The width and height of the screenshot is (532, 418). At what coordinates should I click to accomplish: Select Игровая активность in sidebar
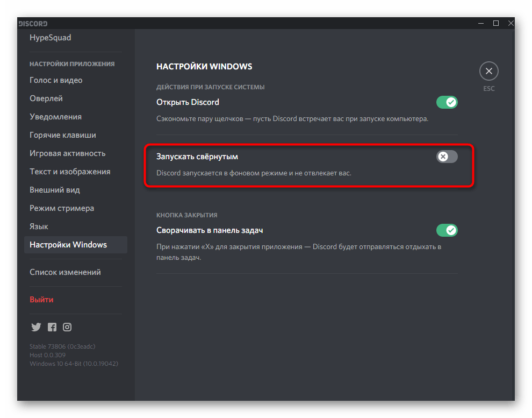click(x=68, y=153)
